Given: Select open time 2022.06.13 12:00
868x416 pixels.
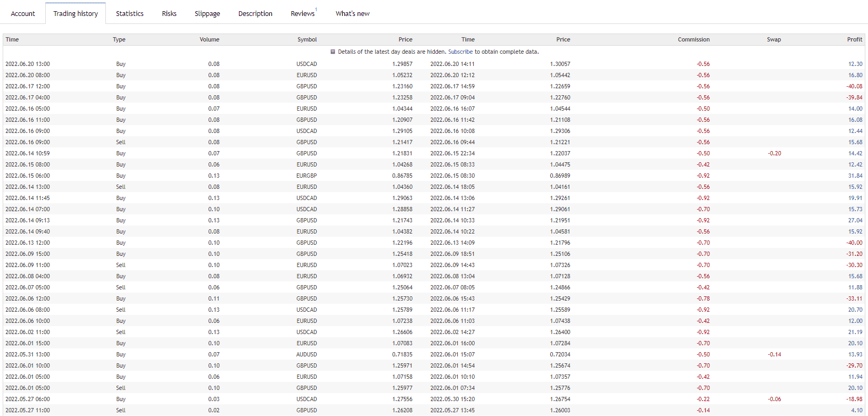Looking at the screenshot, I should pos(28,243).
